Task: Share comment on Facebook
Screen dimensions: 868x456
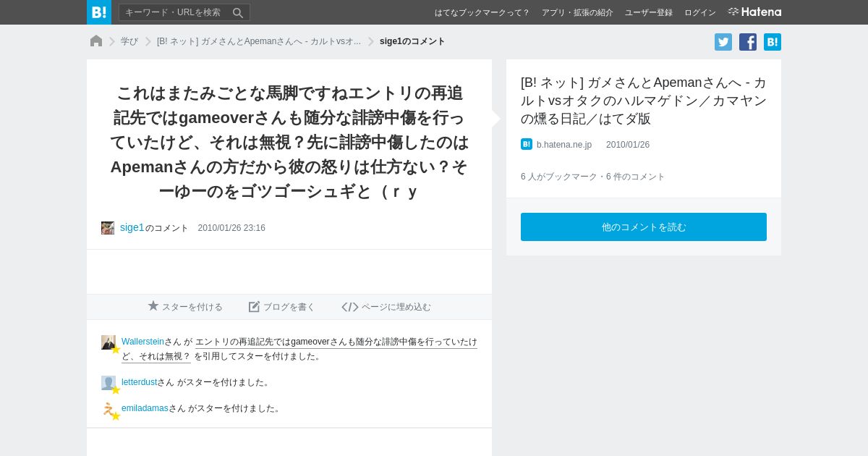Action: [x=748, y=42]
